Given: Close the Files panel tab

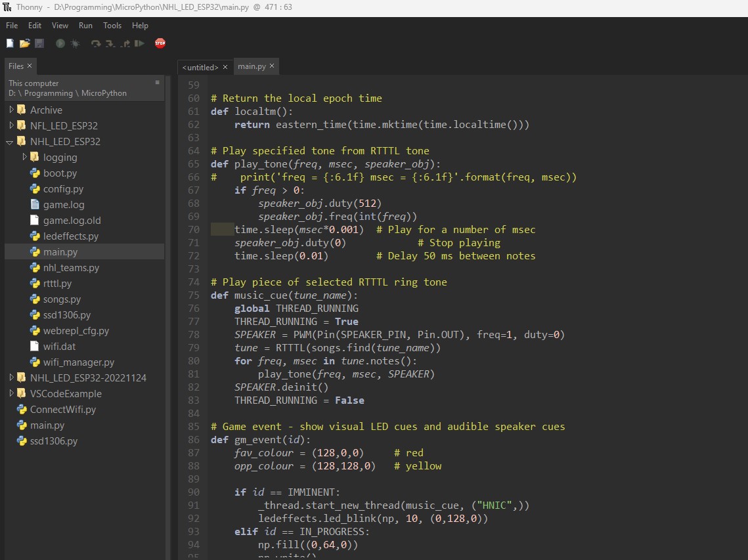Looking at the screenshot, I should (30, 66).
